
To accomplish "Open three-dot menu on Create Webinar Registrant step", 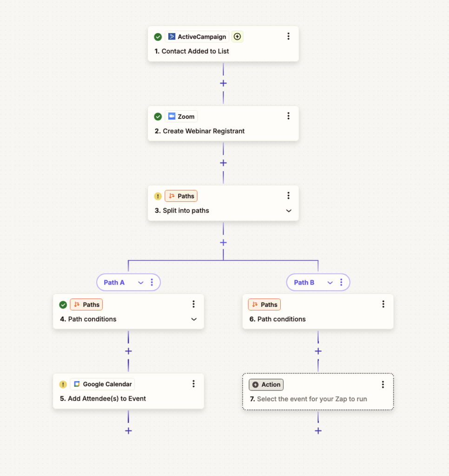I will point(288,116).
